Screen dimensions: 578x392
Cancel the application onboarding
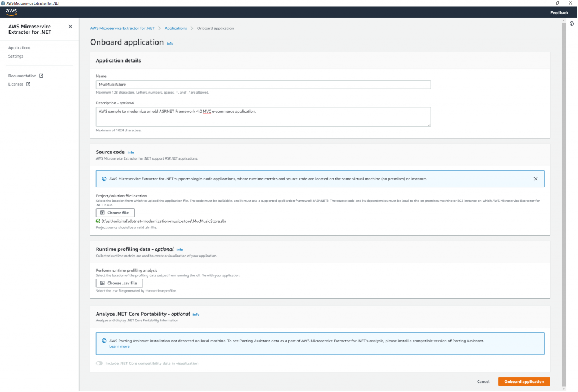coord(483,381)
